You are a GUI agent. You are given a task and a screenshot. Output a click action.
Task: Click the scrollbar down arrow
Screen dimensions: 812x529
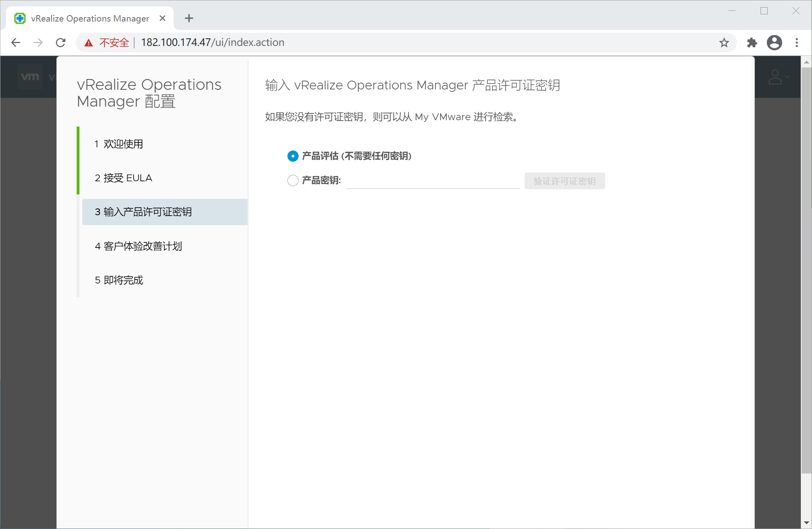806,523
